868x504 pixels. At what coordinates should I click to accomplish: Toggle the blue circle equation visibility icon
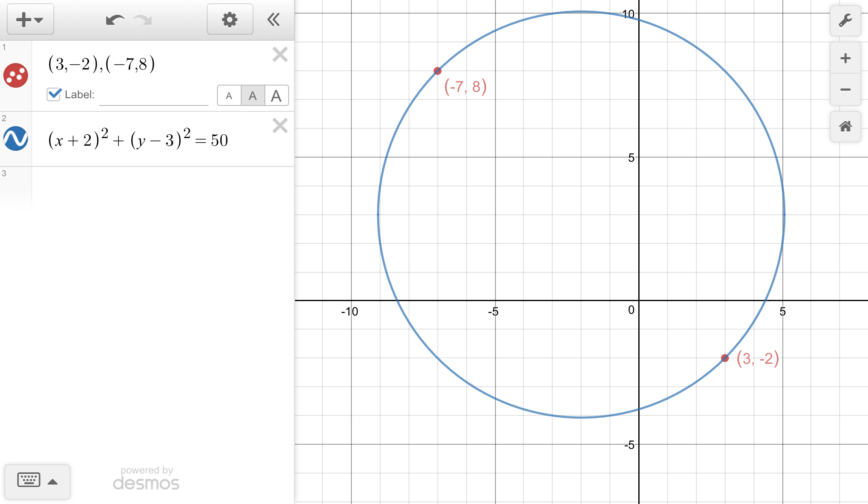16,138
